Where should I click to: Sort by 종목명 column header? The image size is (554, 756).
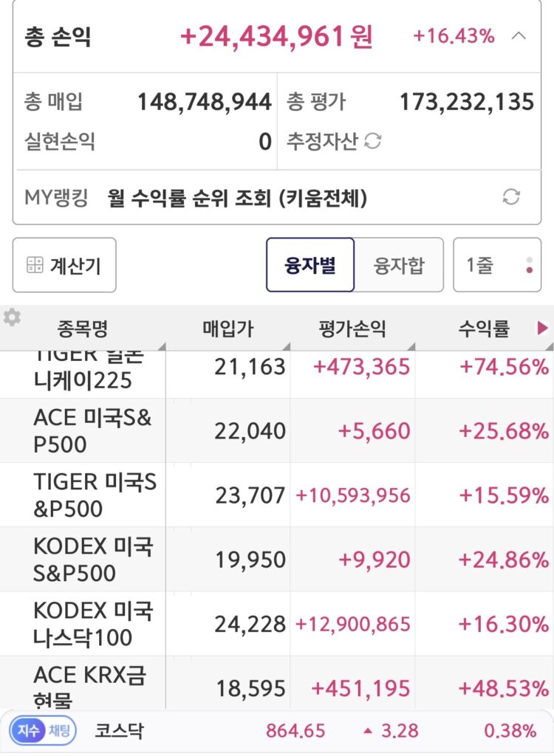(83, 329)
